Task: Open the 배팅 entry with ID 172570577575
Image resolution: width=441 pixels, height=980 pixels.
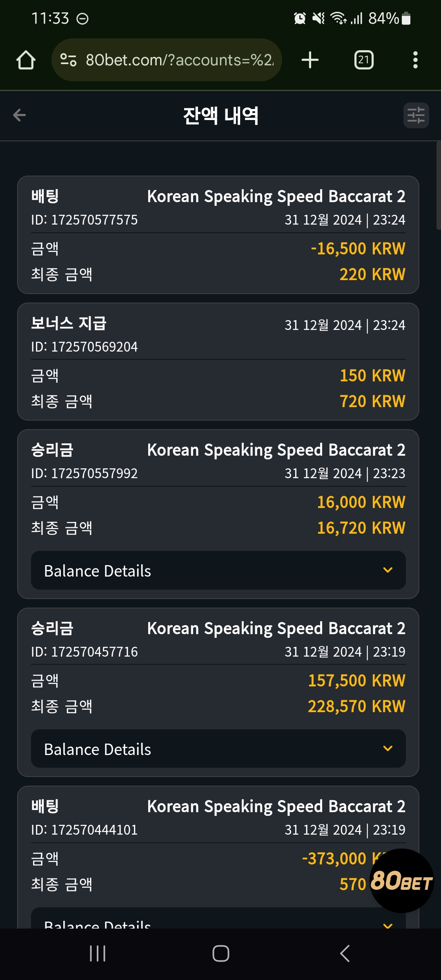Action: (218, 235)
